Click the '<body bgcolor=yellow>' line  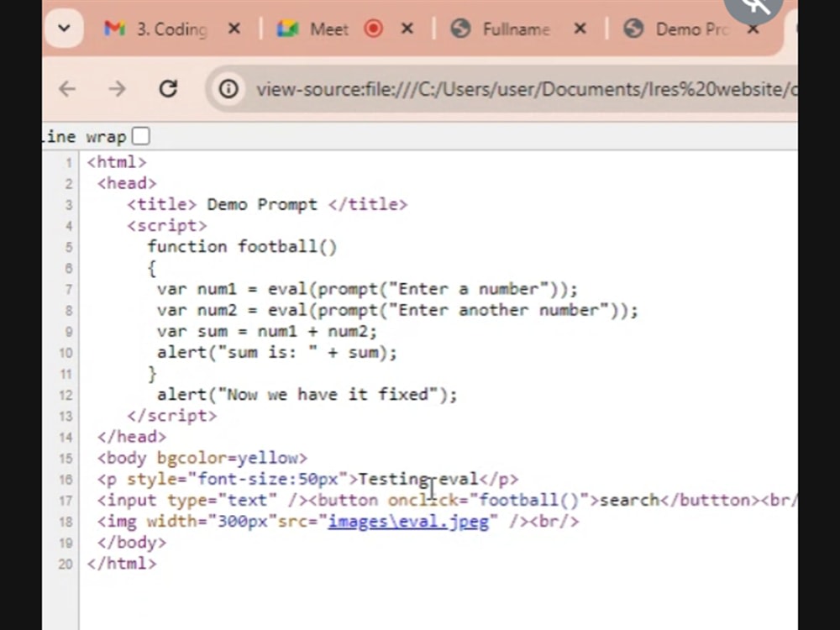click(202, 458)
